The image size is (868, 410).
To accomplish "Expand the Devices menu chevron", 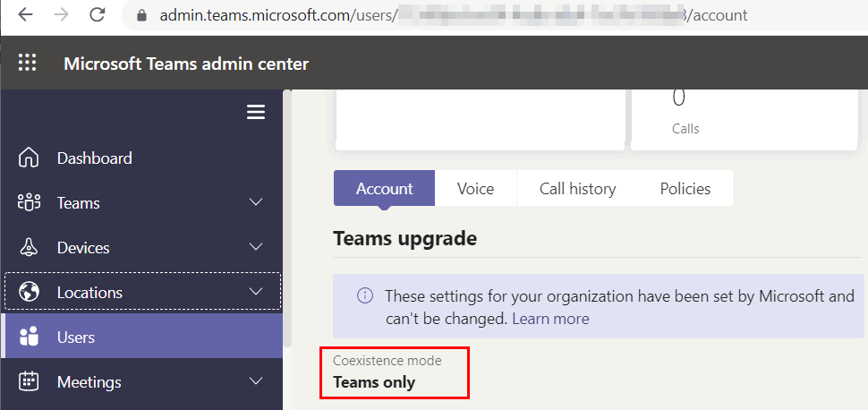I will [x=256, y=246].
